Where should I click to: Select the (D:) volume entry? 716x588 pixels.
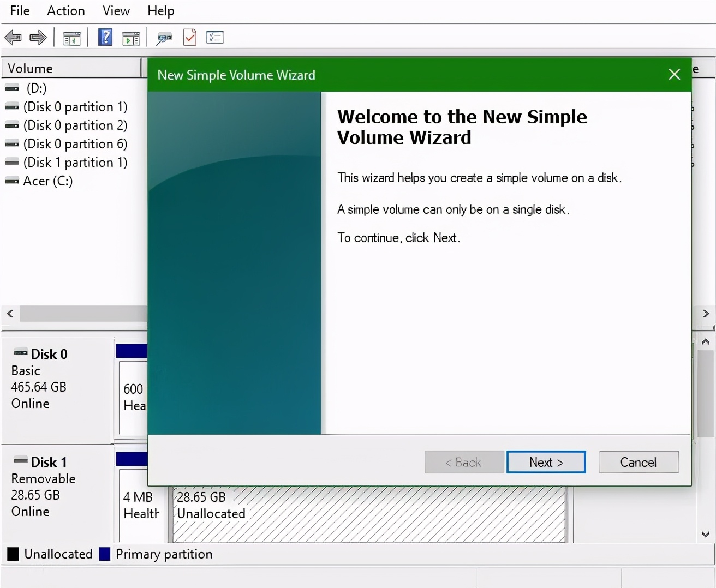point(36,88)
